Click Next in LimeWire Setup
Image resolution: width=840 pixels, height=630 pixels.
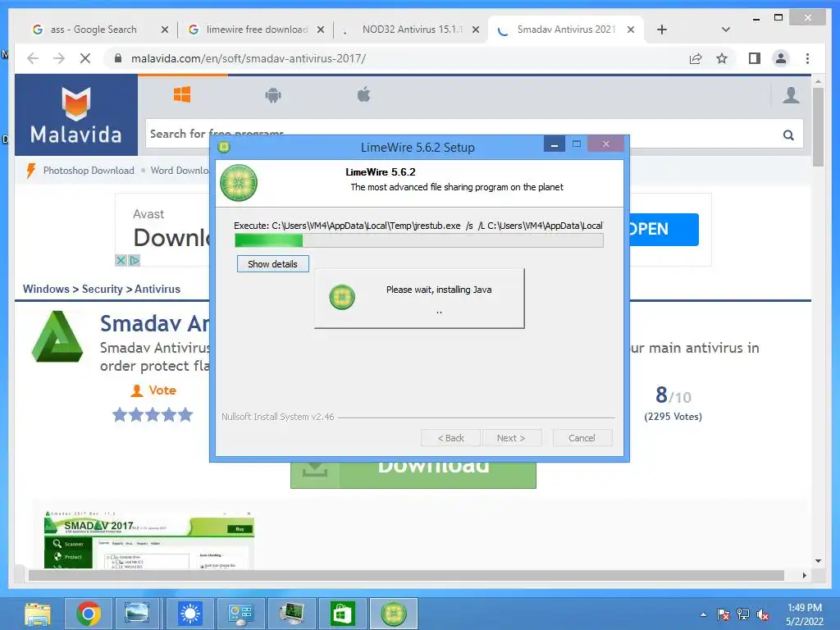pos(511,438)
